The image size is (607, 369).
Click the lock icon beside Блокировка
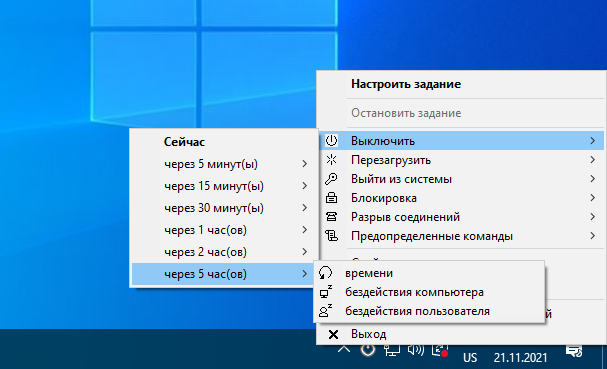331,197
